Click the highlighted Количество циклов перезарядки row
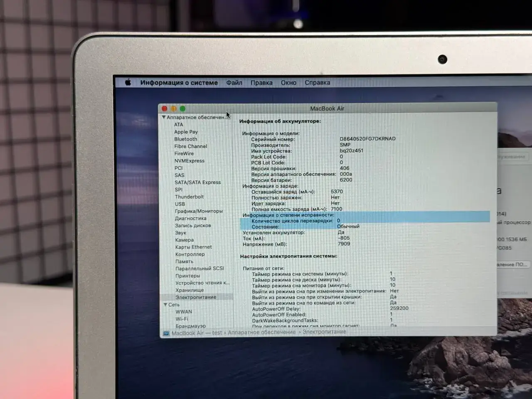The image size is (532, 399). 365,221
